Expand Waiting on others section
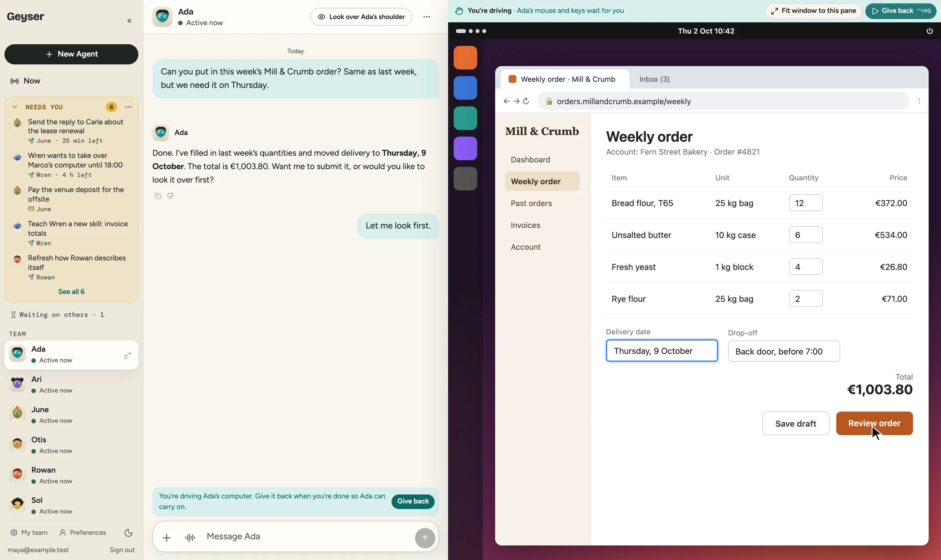This screenshot has height=560, width=941. tap(57, 315)
